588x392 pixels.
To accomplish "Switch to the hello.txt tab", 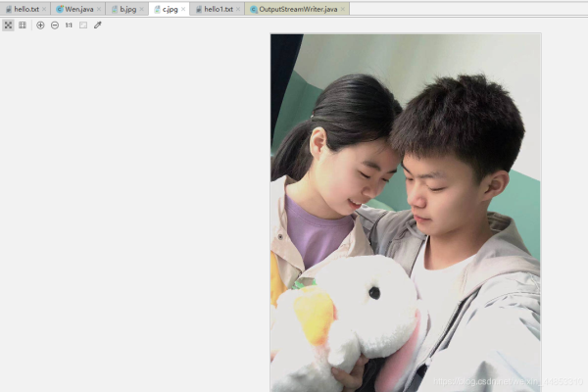I will tap(25, 9).
